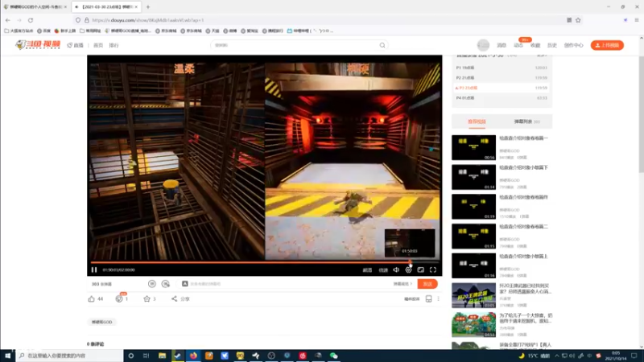Open recommended video thumbnail with 01:59 duration
The image size is (644, 362).
click(x=473, y=207)
